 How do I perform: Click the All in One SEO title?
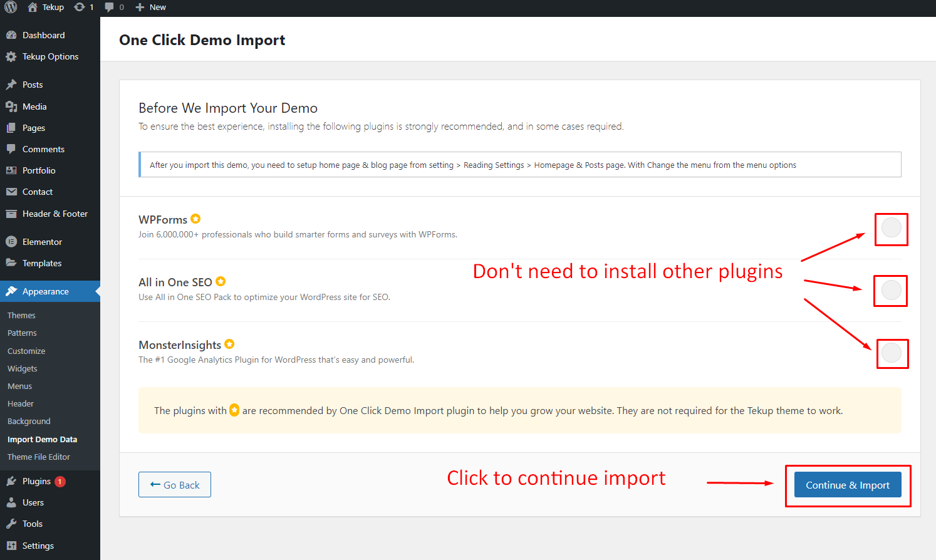point(175,283)
